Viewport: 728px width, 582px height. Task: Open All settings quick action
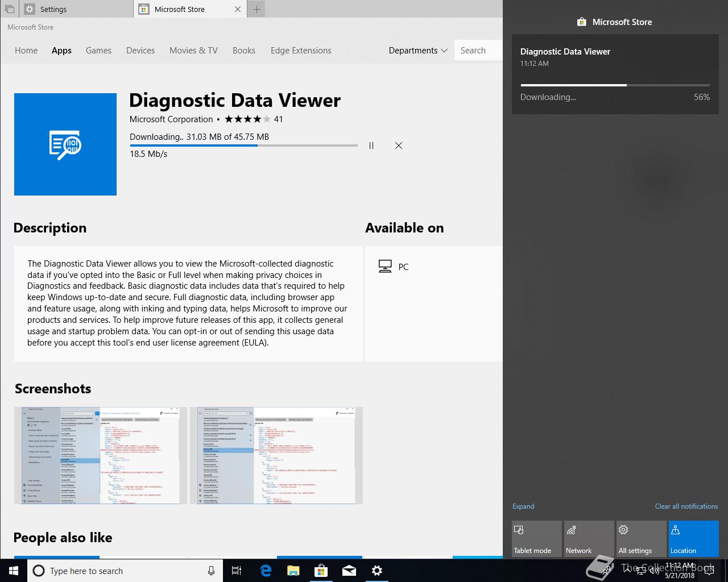coord(642,539)
